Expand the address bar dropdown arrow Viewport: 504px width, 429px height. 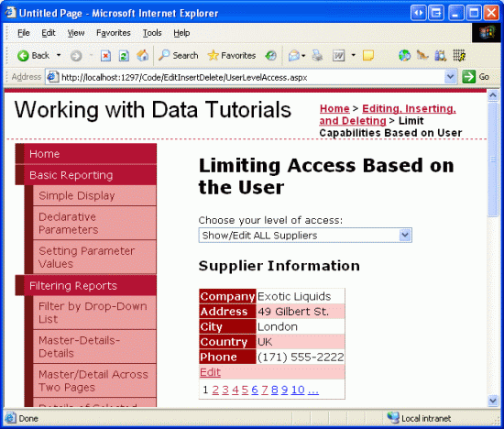[x=450, y=77]
